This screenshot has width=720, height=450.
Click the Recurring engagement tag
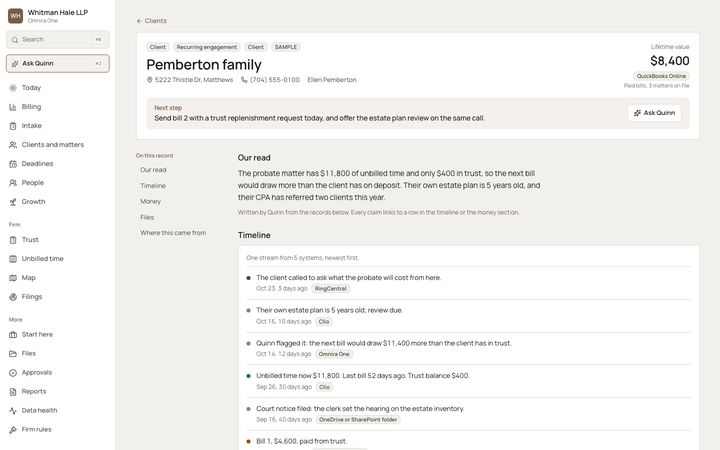[207, 47]
